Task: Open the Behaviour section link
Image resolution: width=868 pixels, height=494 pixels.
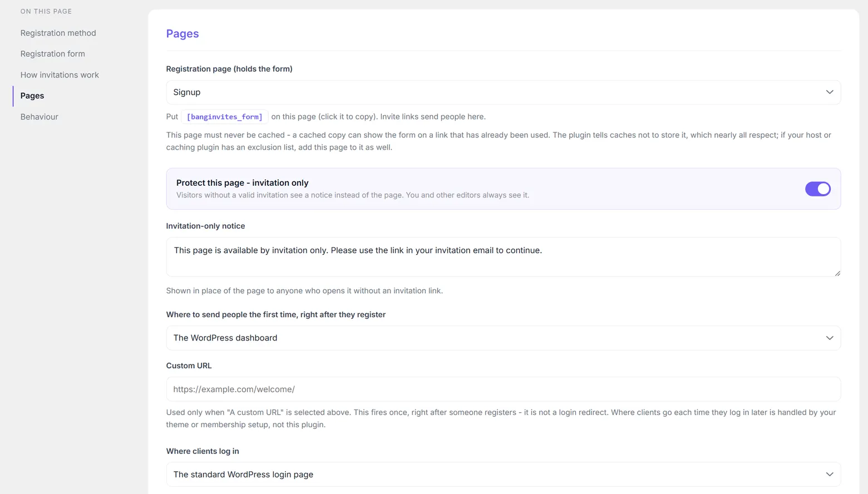Action: 40,117
